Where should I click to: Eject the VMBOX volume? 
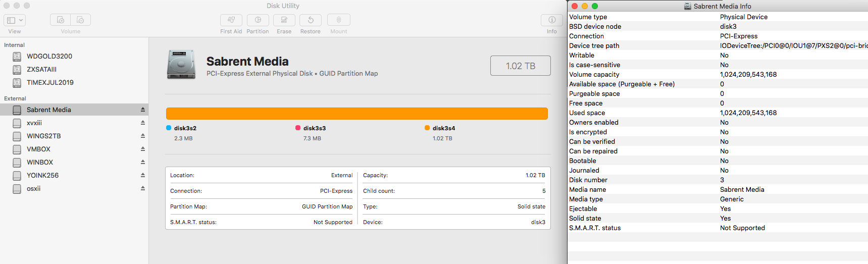pyautogui.click(x=143, y=149)
